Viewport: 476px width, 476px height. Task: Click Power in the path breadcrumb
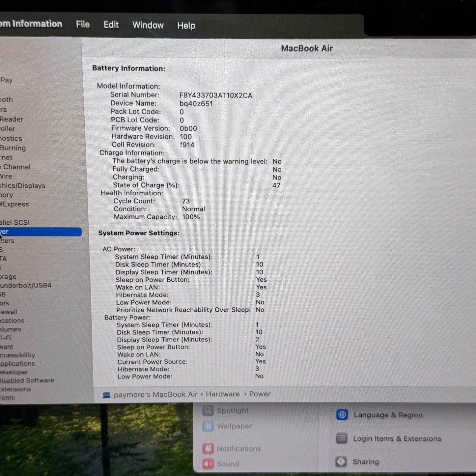[260, 394]
